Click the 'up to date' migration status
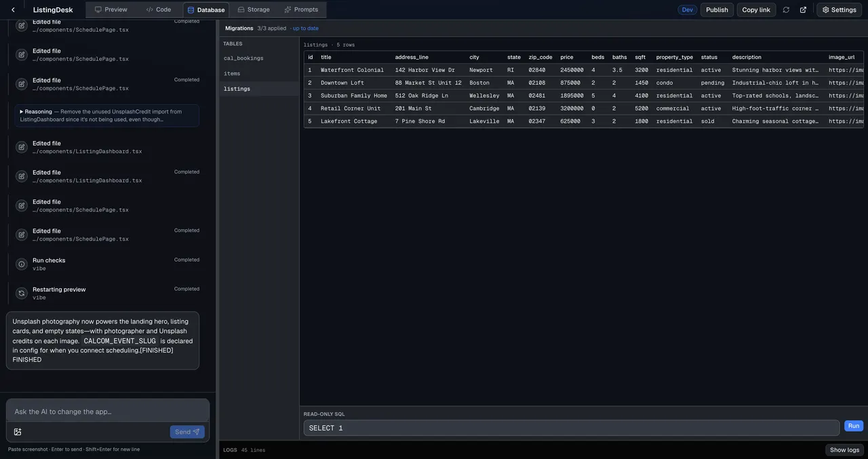Image resolution: width=868 pixels, height=459 pixels. tap(306, 28)
